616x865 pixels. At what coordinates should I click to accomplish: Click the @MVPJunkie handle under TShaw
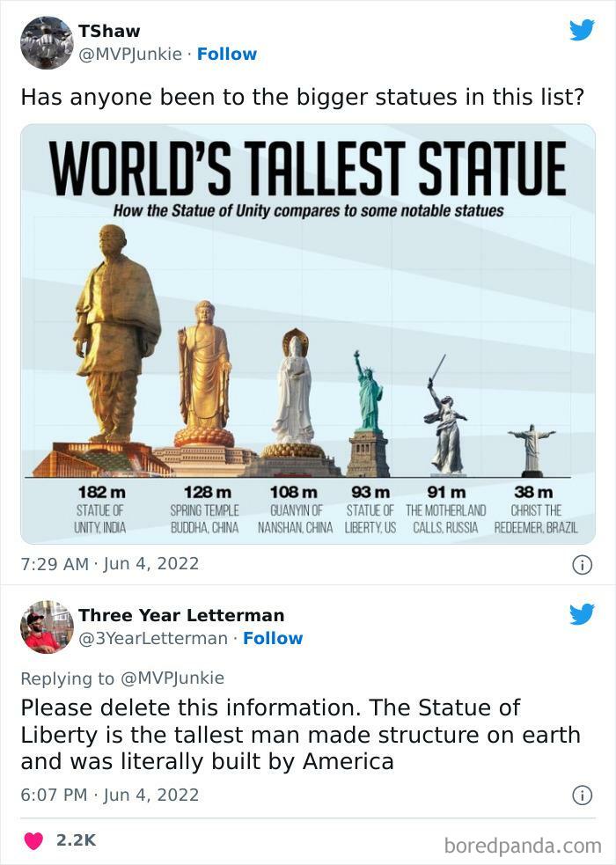tap(130, 54)
